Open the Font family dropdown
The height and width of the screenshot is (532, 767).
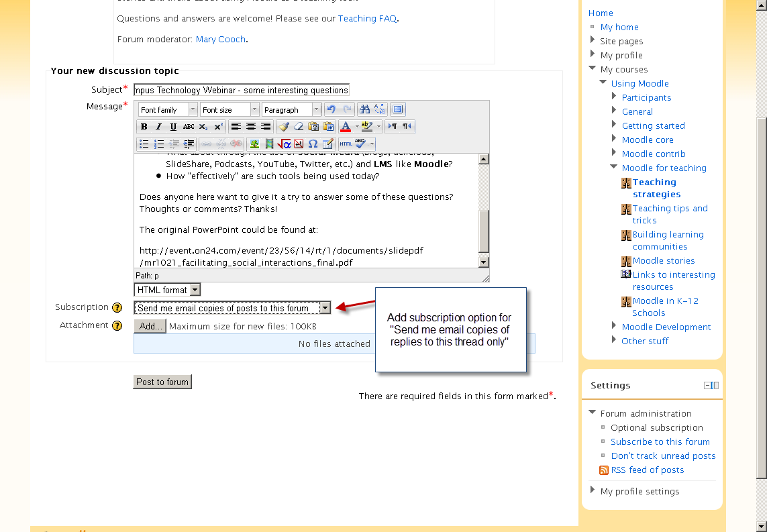[x=168, y=109]
